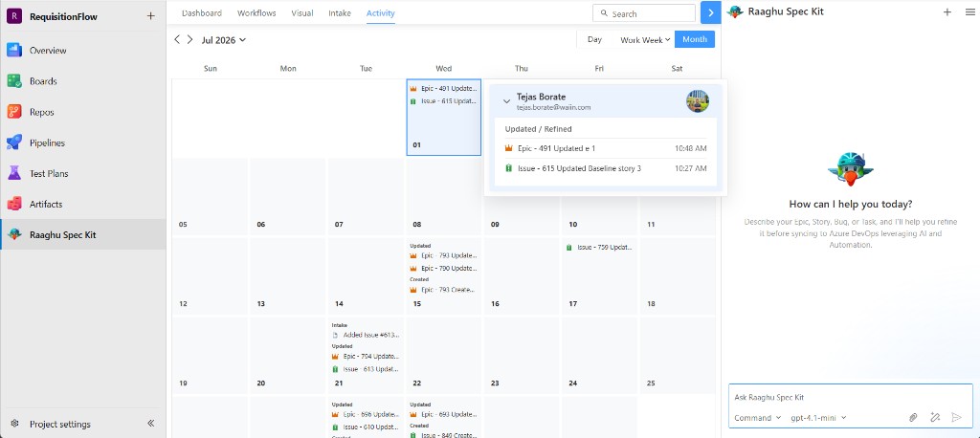Switch to the Dashboard tab

click(202, 13)
